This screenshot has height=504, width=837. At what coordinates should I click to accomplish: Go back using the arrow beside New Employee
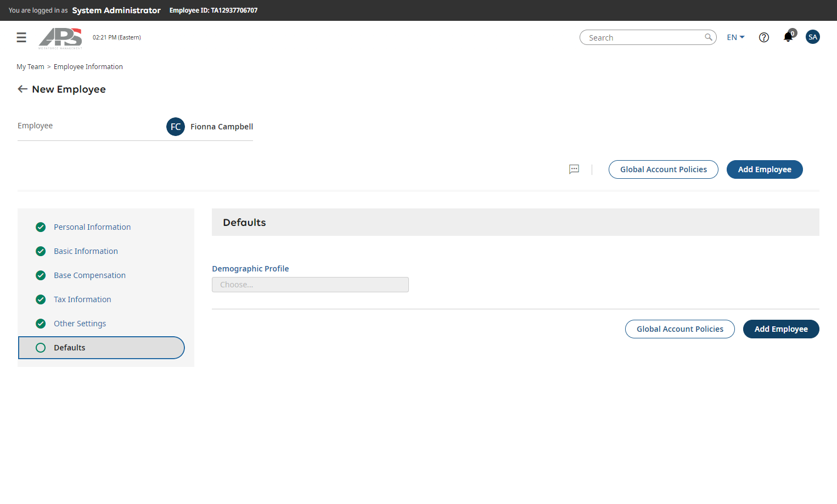(23, 89)
